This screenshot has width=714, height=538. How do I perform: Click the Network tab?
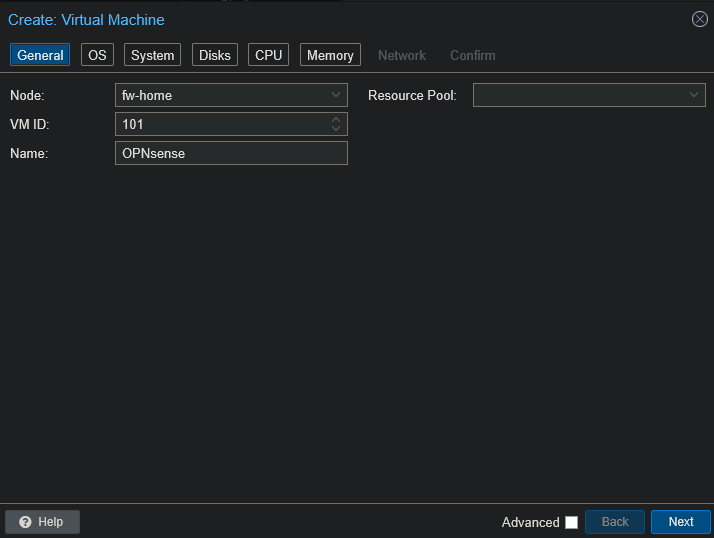[x=402, y=55]
